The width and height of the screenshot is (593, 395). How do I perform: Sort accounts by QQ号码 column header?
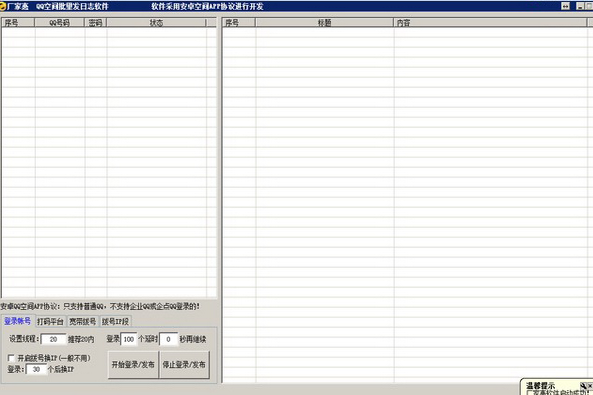point(59,23)
